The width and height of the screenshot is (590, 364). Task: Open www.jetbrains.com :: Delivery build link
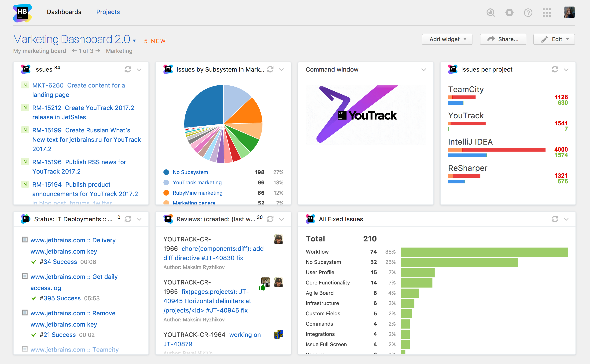pyautogui.click(x=73, y=240)
